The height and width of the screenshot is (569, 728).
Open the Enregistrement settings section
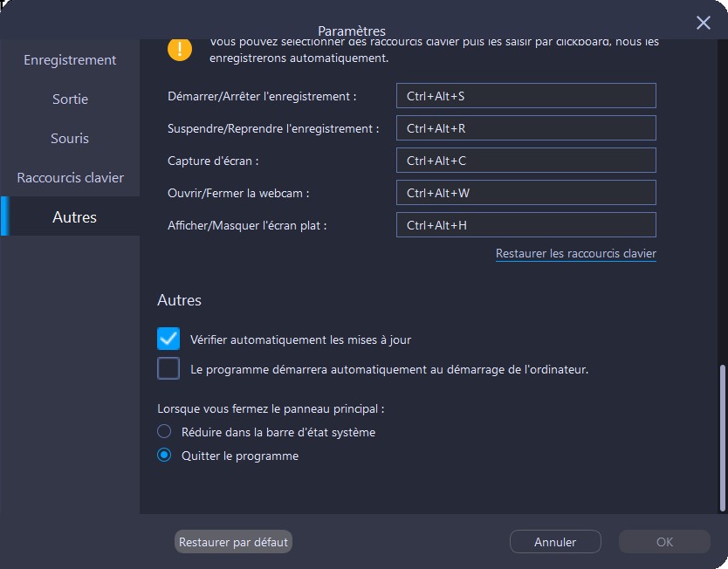(70, 60)
